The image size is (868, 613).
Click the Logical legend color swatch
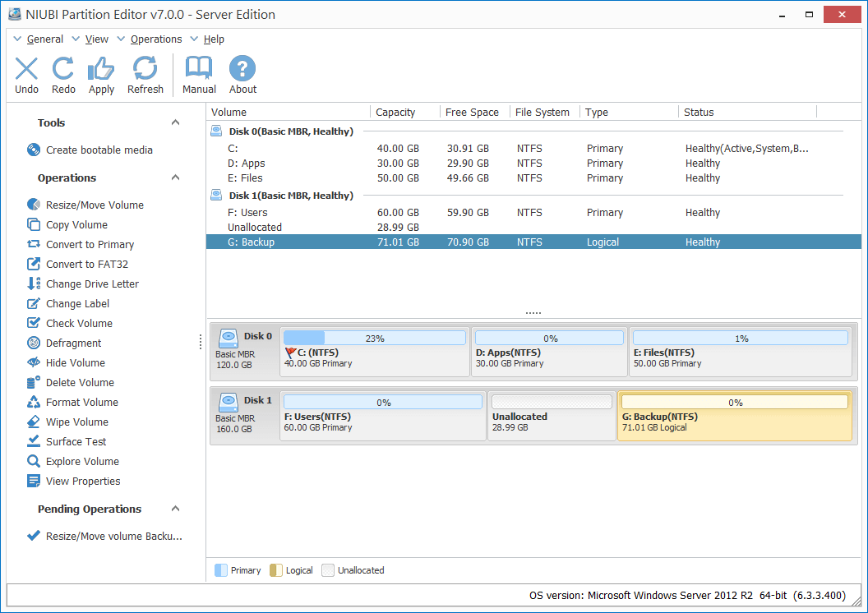275,570
